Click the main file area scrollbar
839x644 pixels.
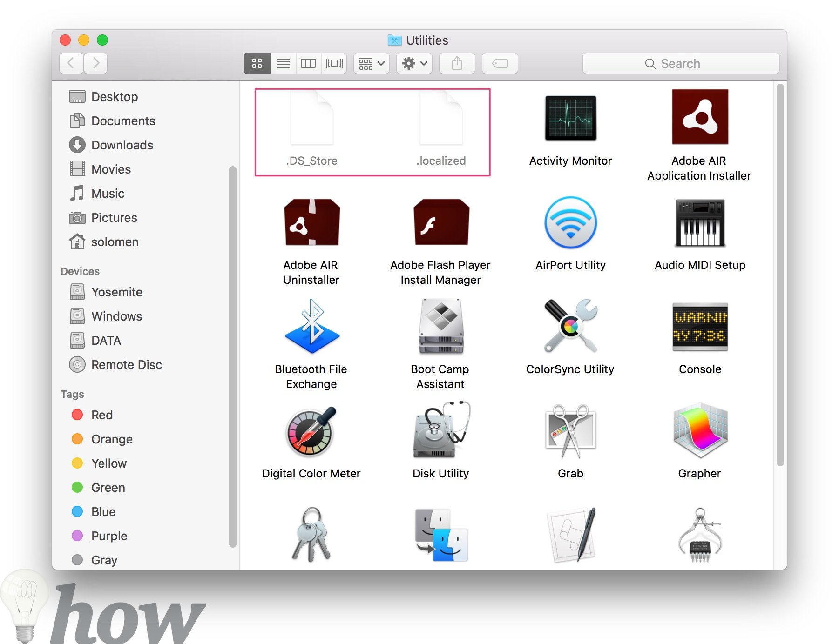point(780,275)
